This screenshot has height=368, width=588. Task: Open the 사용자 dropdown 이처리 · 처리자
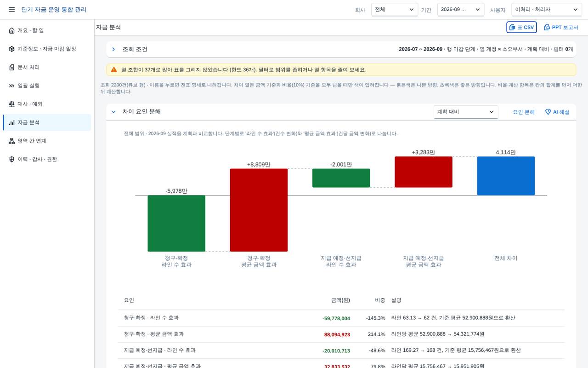click(x=547, y=10)
